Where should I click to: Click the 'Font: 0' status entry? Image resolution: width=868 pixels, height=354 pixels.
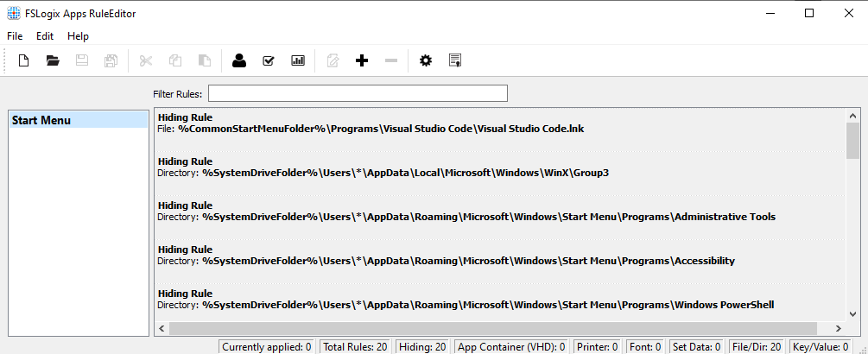(x=645, y=347)
